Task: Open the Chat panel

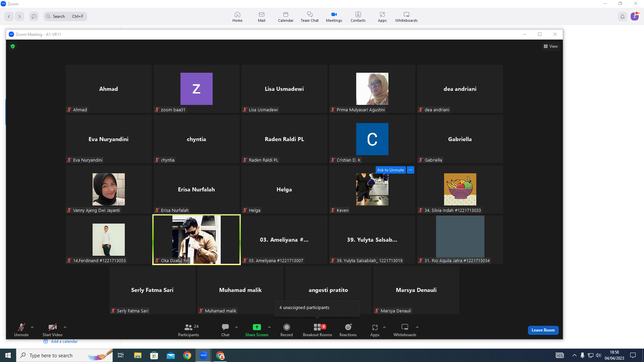Action: [x=225, y=330]
